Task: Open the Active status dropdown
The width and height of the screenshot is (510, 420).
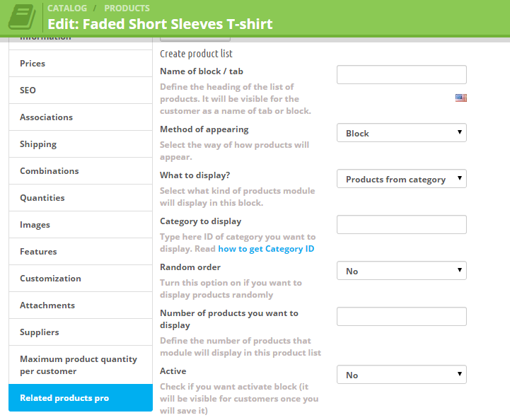Action: (401, 375)
